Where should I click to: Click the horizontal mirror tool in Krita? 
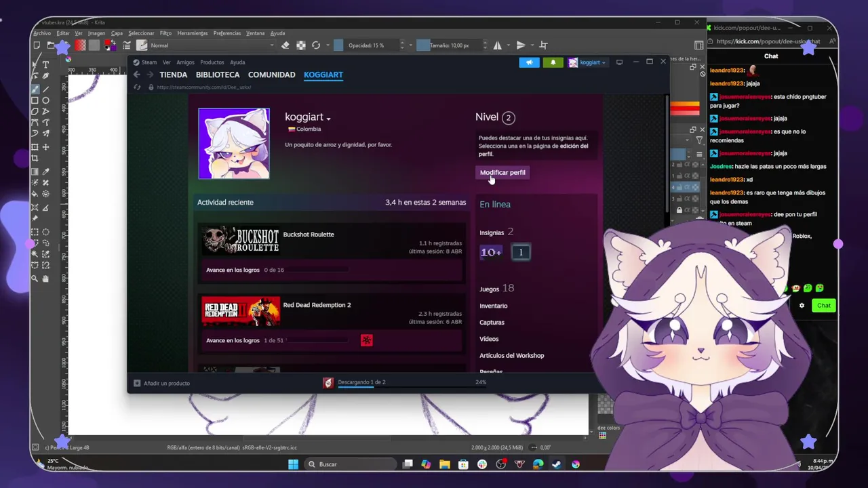click(x=497, y=45)
